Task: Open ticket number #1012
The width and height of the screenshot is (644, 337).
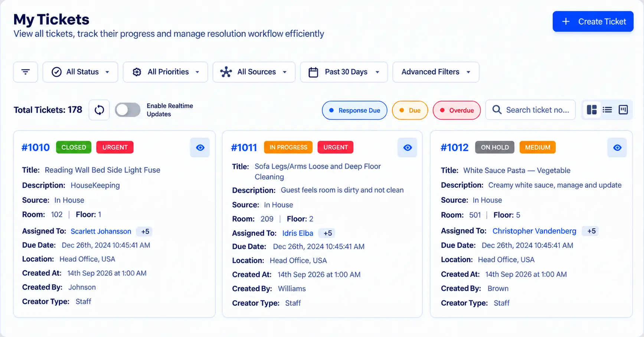Action: click(x=454, y=148)
